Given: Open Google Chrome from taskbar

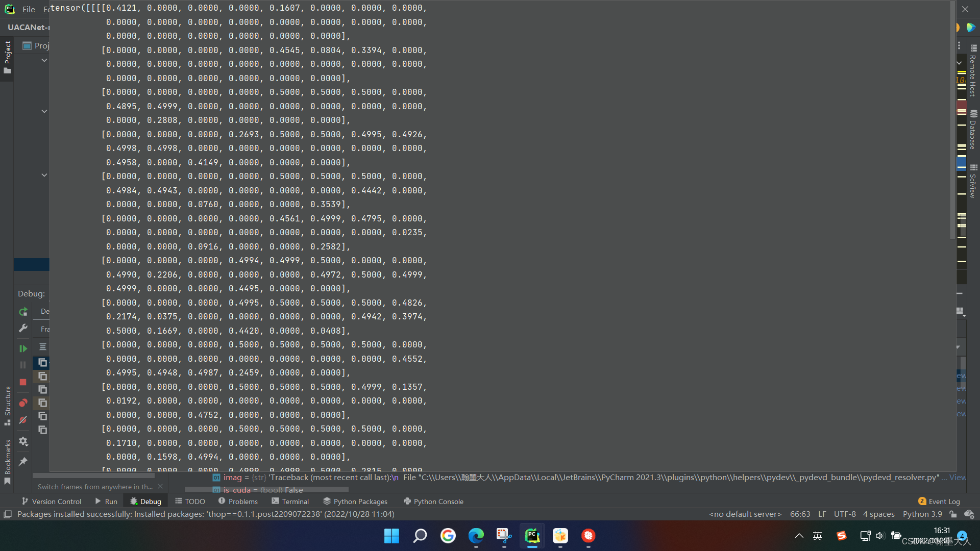Looking at the screenshot, I should coord(448,536).
